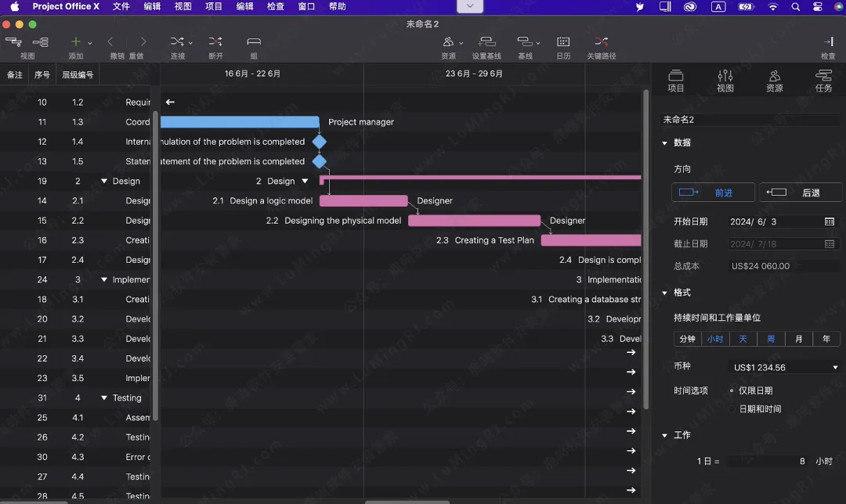The image size is (846, 504).
Task: Open the start date calendar picker icon
Action: point(830,222)
